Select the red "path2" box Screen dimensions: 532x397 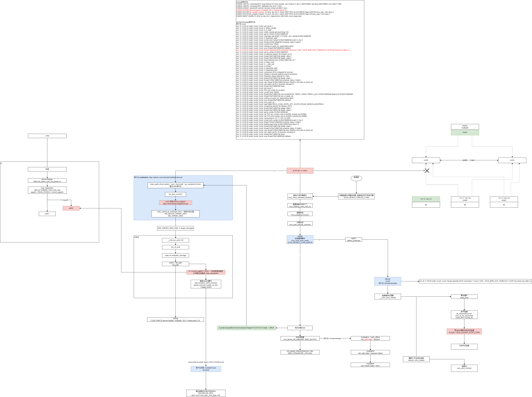click(x=71, y=208)
